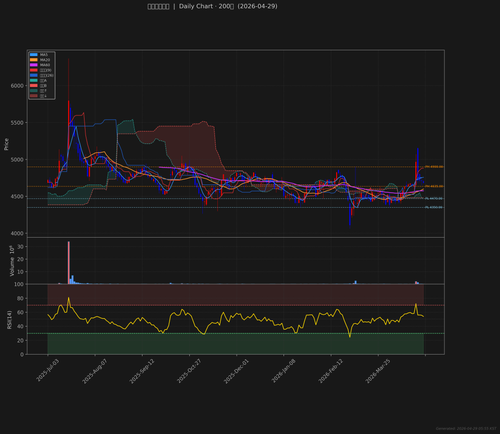Click the '2025-Jul-03' date label
The width and height of the screenshot is (500, 434).
tap(47, 371)
